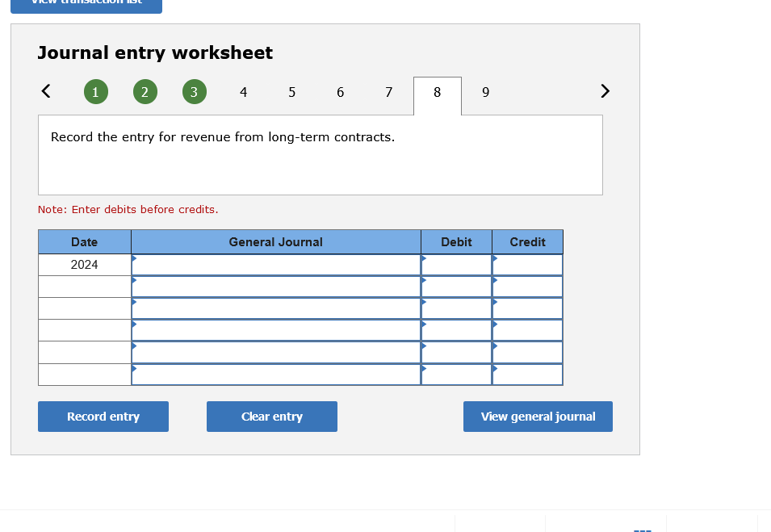The width and height of the screenshot is (771, 532).
Task: Click the View transaction list button
Action: (x=86, y=4)
